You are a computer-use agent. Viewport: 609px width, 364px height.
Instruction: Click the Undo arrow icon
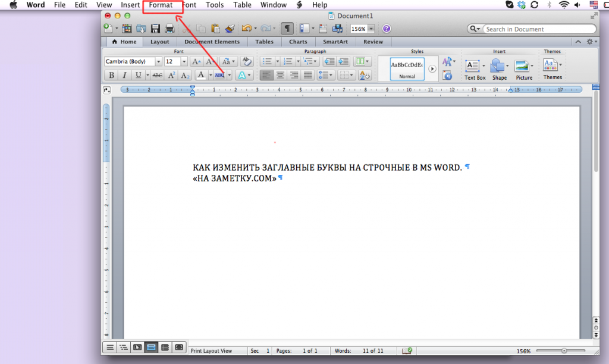[246, 29]
